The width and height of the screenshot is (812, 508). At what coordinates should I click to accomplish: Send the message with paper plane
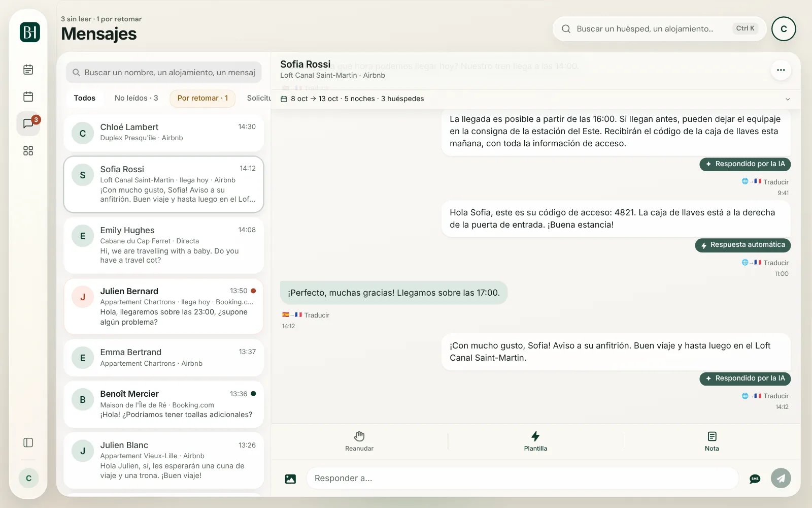[781, 478]
